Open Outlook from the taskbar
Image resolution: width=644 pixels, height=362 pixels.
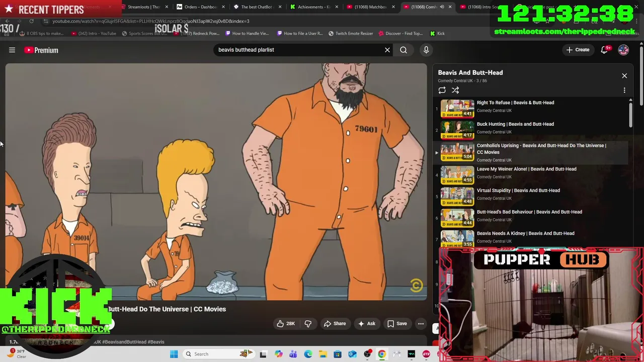click(353, 354)
